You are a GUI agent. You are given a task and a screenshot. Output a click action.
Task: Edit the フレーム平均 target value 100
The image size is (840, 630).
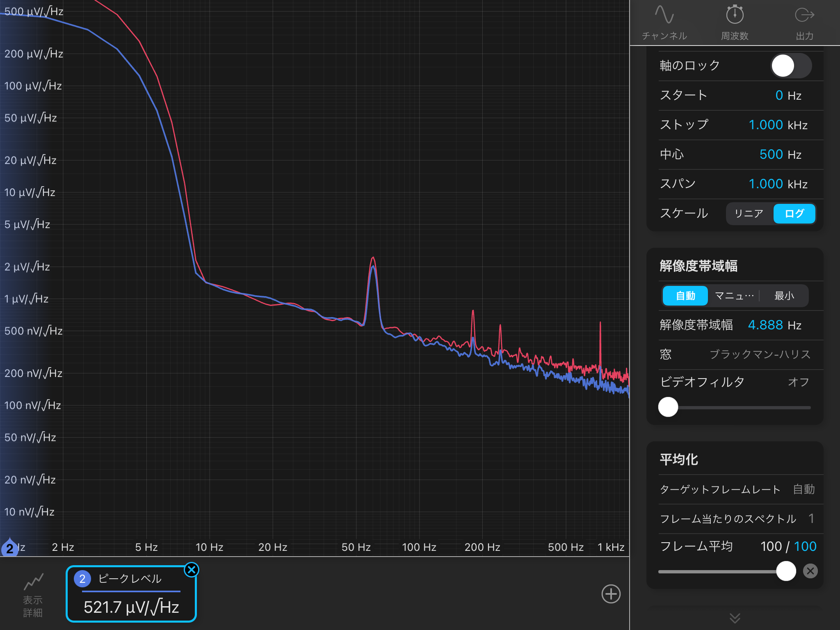pos(805,546)
